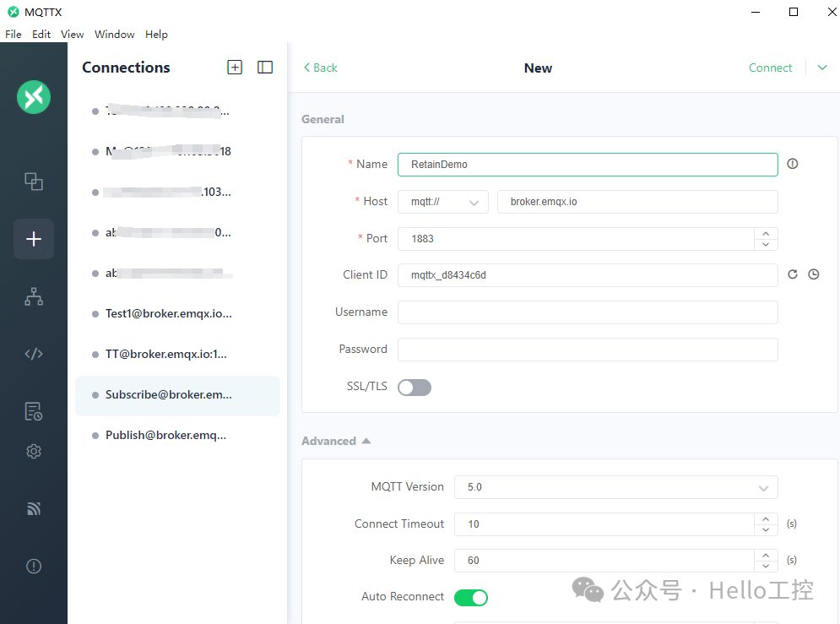
Task: Click the plus New Connection sidebar icon
Action: click(x=34, y=239)
